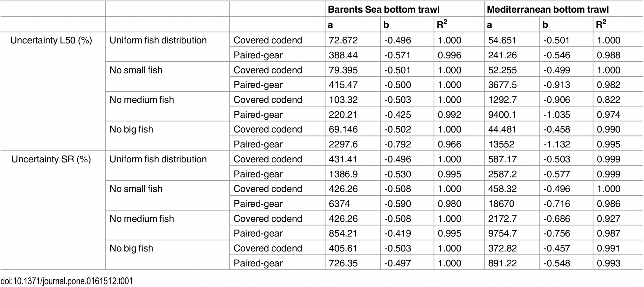Click the 1386.9 Barents Sea value
The height and width of the screenshot is (287, 644).
[343, 174]
